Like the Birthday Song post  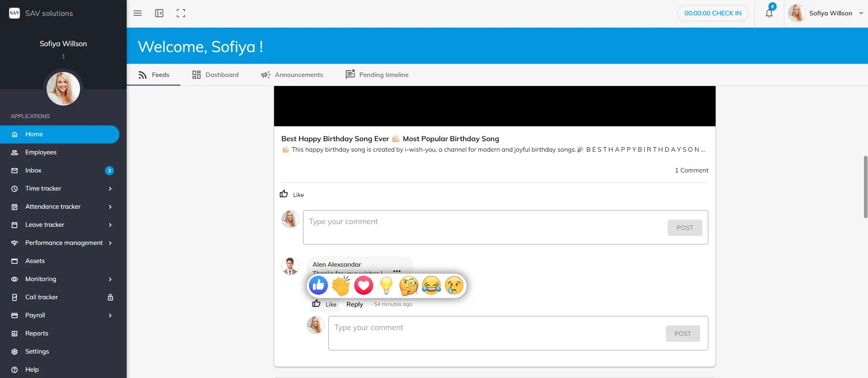[292, 194]
